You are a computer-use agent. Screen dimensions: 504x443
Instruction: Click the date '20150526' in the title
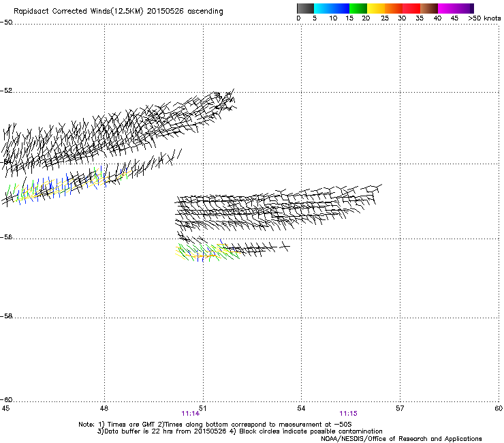pos(166,12)
